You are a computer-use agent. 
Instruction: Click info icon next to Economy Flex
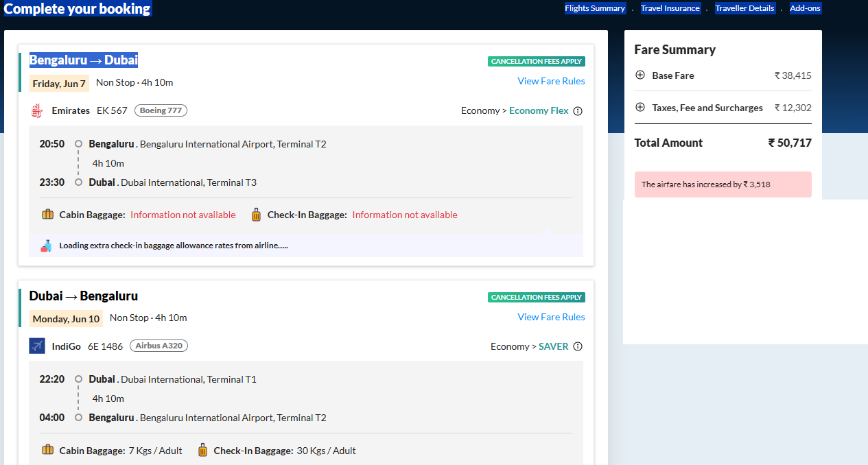pos(578,111)
